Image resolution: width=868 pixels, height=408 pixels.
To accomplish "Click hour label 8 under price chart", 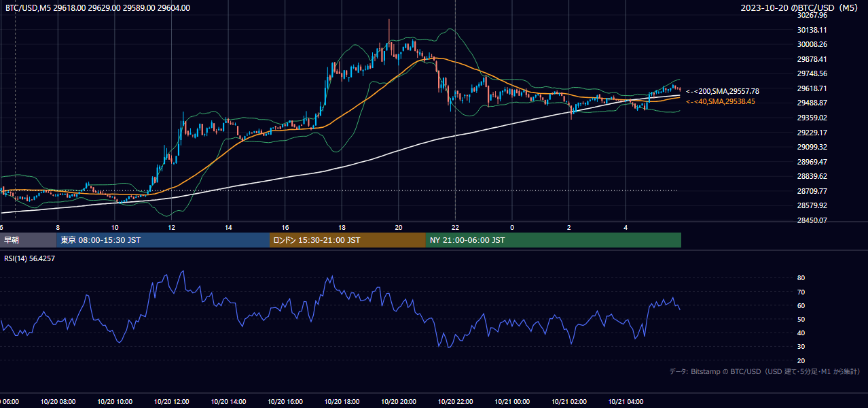I will [x=58, y=227].
